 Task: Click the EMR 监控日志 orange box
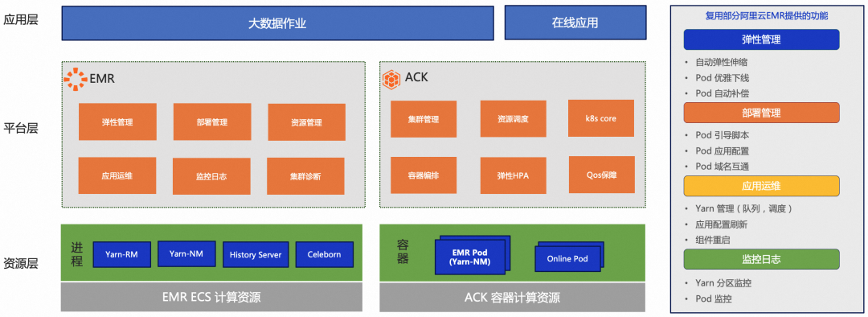click(x=211, y=176)
